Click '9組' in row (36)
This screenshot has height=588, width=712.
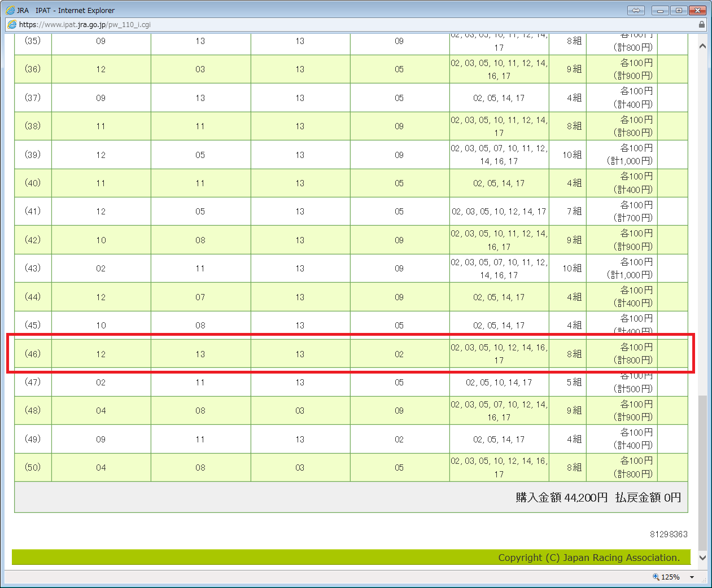click(x=574, y=69)
